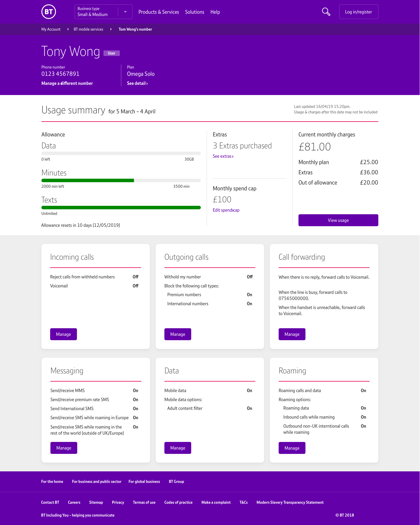Open the Solutions menu
The image size is (420, 525).
[x=194, y=12]
